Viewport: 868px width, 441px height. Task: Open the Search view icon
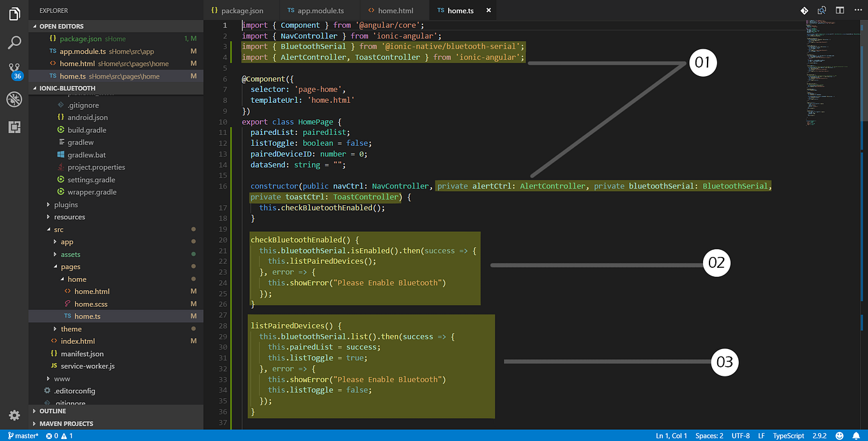[14, 43]
